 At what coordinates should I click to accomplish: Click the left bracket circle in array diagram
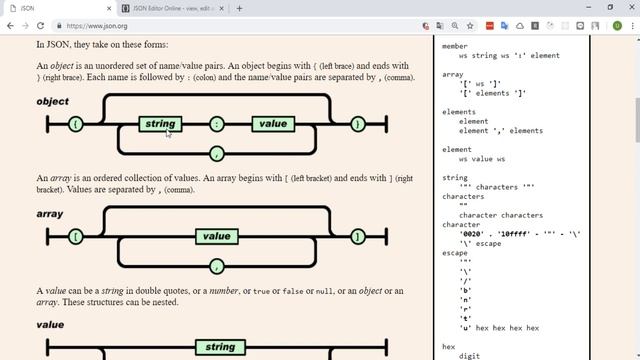pyautogui.click(x=76, y=237)
